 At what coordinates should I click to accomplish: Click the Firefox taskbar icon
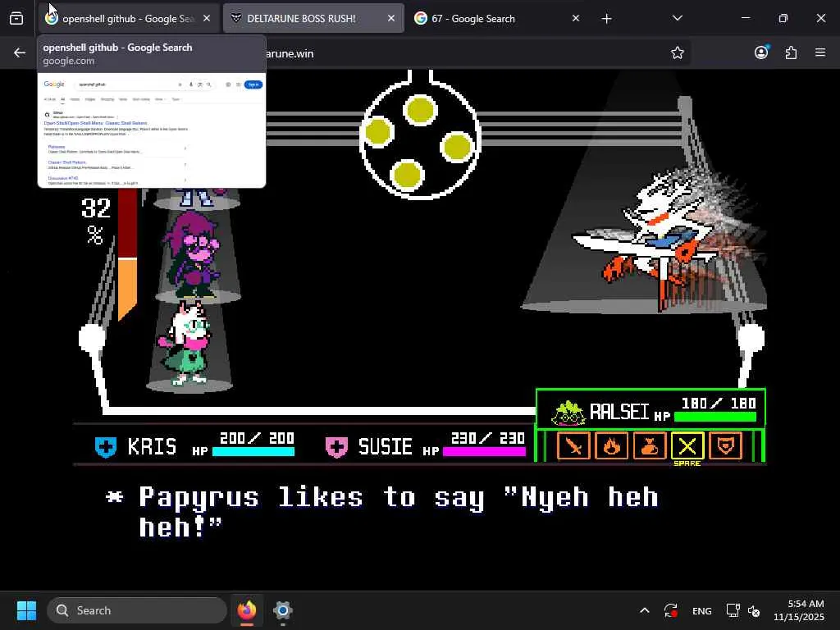[247, 610]
